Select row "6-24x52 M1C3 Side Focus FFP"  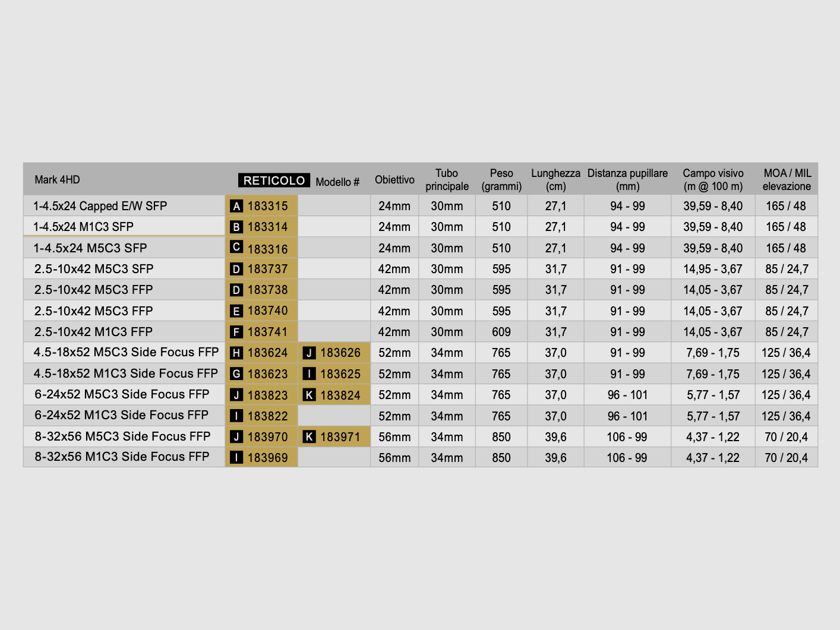click(421, 416)
